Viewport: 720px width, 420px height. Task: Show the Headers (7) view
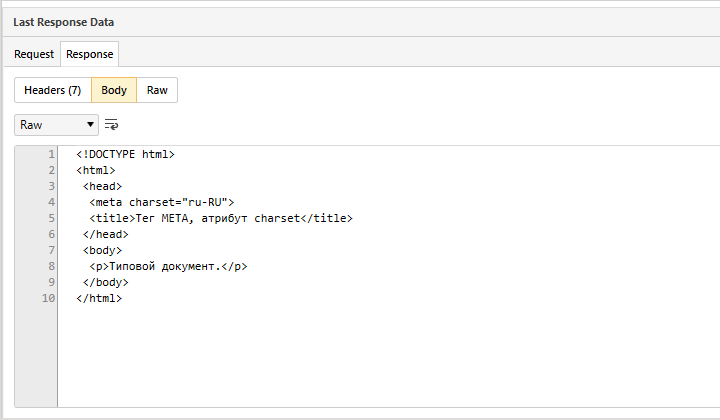click(x=52, y=90)
